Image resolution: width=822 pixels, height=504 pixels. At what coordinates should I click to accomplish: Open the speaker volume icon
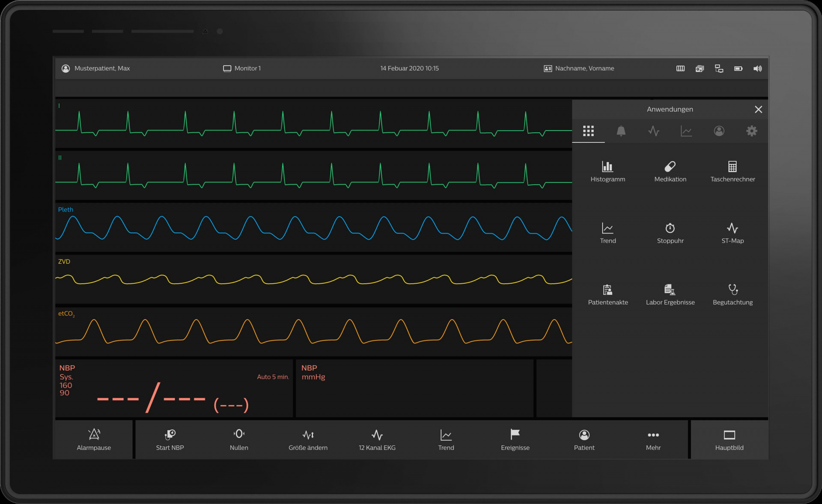click(x=757, y=68)
